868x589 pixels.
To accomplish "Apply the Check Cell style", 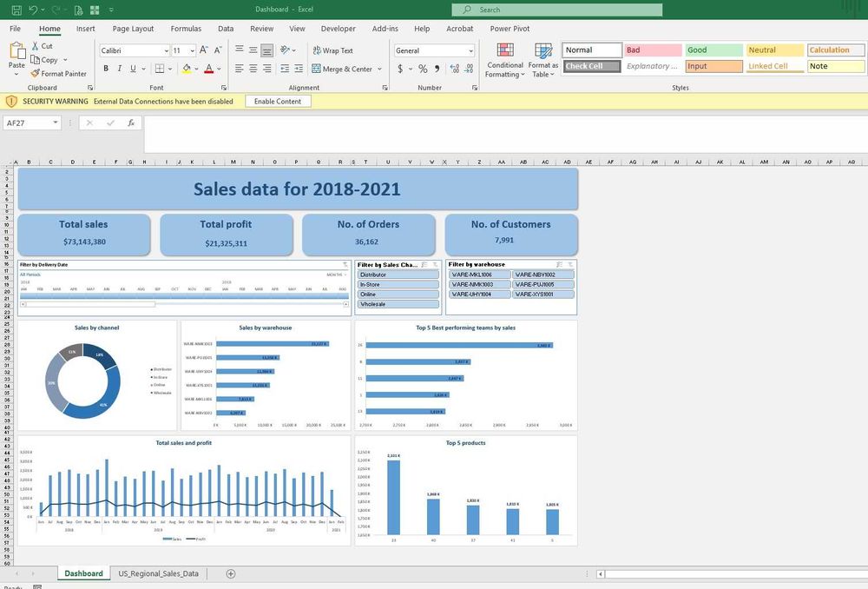I will click(592, 66).
